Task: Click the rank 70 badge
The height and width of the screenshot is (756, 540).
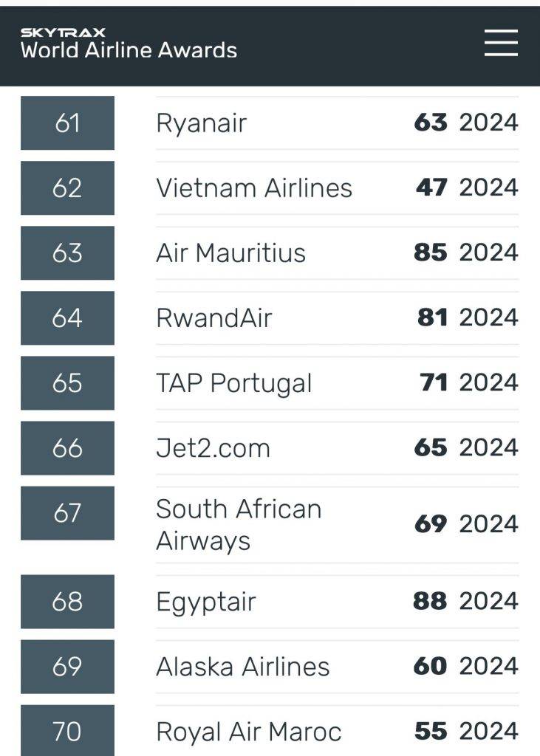Action: (67, 730)
